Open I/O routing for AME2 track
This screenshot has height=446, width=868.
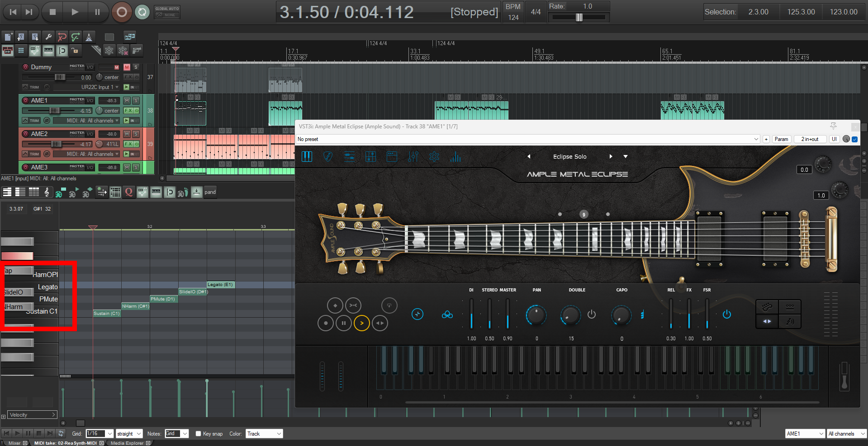pyautogui.click(x=90, y=134)
